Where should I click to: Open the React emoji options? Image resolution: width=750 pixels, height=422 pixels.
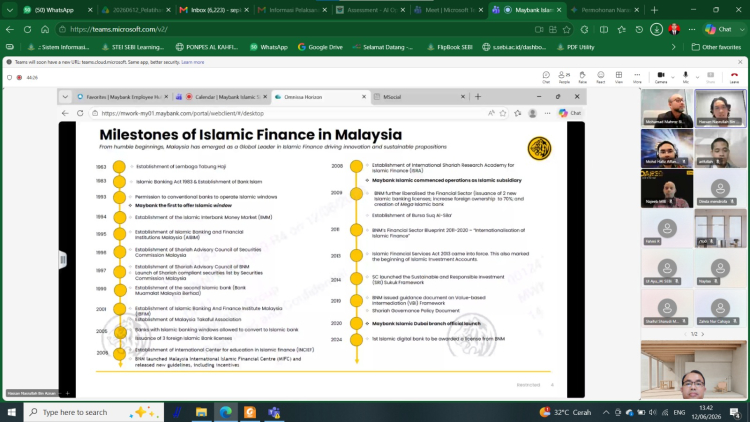tap(600, 77)
